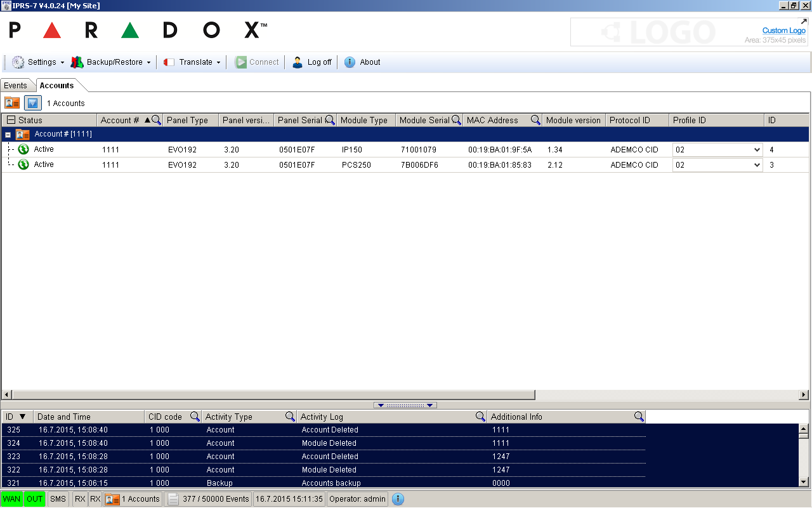The width and height of the screenshot is (812, 508).
Task: Open the Backup/Restore menu
Action: (111, 62)
